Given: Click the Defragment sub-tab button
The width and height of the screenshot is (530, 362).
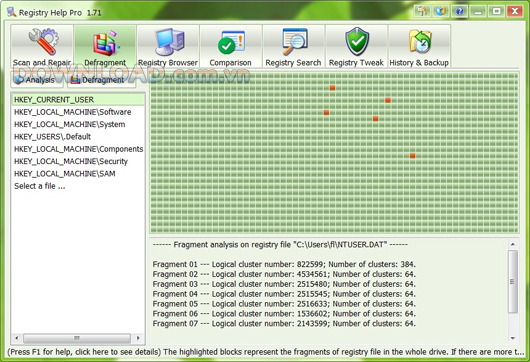Looking at the screenshot, I should [101, 80].
